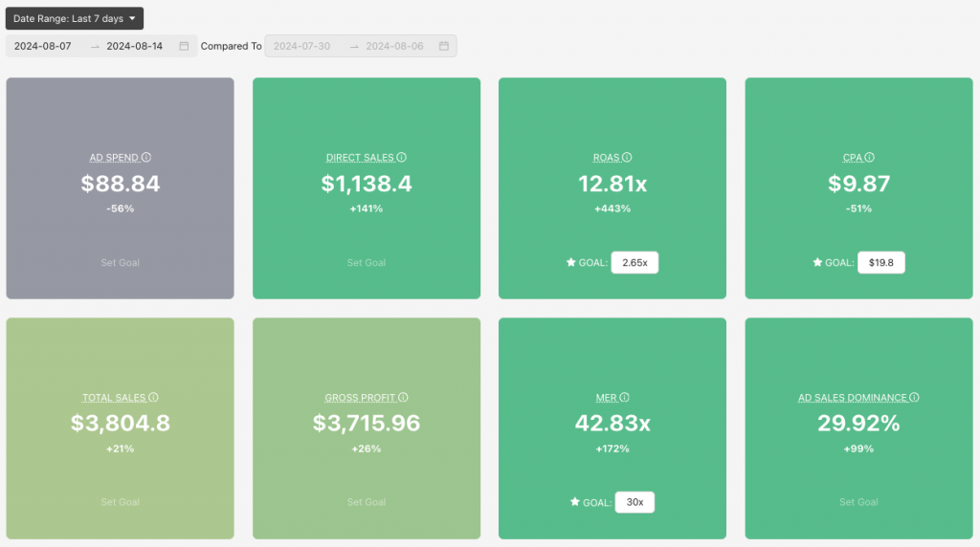Open the calendar icon in the current date range
The image size is (980, 547).
point(184,46)
